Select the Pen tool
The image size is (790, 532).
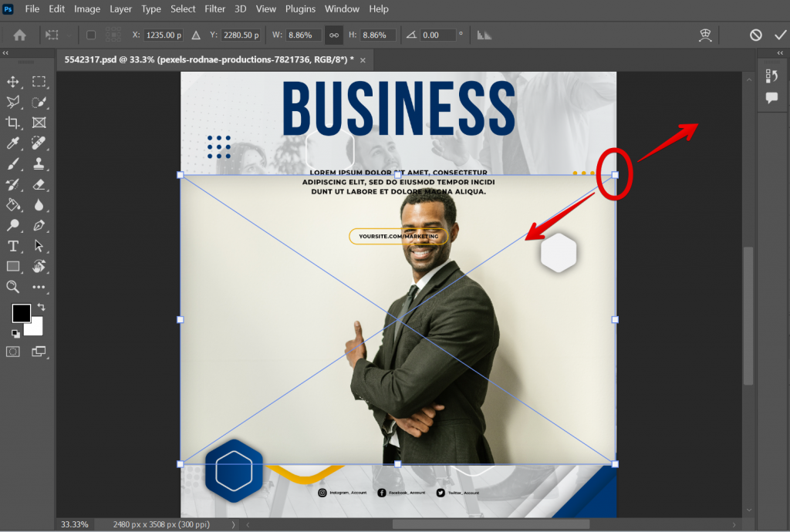click(x=39, y=226)
